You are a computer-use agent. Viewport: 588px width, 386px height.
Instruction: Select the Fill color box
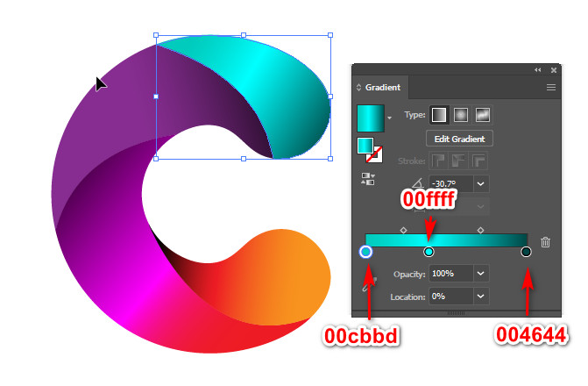click(x=365, y=146)
